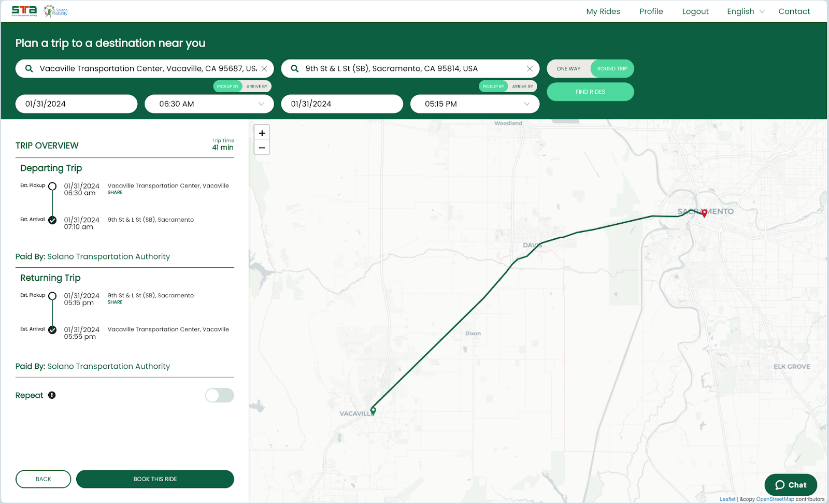
Task: Zoom out on the map
Action: (x=262, y=148)
